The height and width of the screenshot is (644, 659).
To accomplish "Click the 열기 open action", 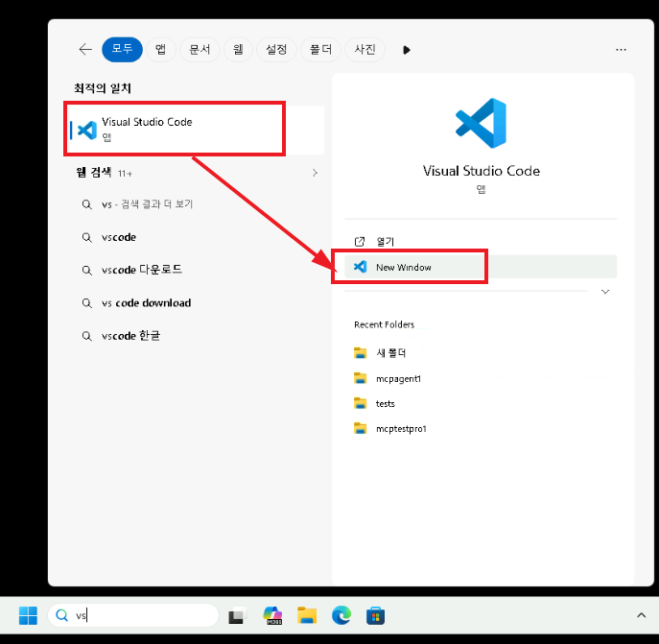I will (x=481, y=242).
